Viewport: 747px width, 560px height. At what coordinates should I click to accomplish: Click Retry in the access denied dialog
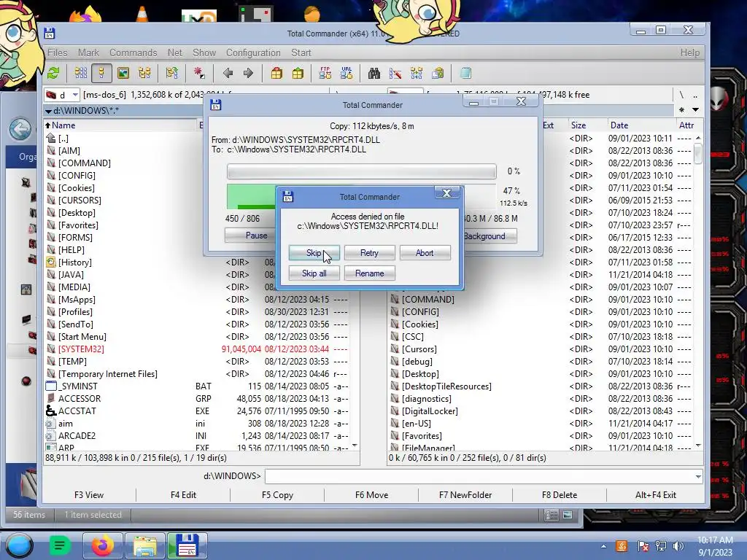(x=369, y=253)
